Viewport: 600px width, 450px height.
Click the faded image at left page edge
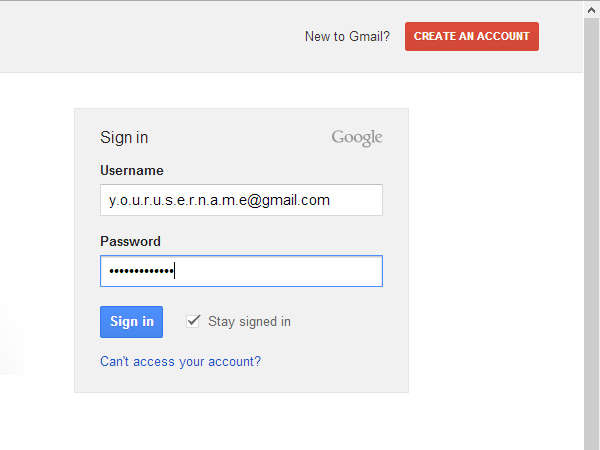pyautogui.click(x=10, y=340)
